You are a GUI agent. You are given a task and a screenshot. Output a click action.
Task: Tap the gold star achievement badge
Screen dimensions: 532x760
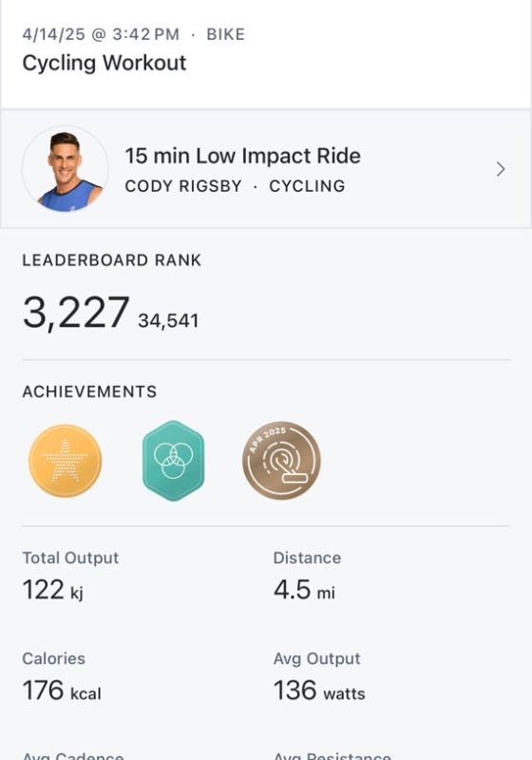(66, 461)
